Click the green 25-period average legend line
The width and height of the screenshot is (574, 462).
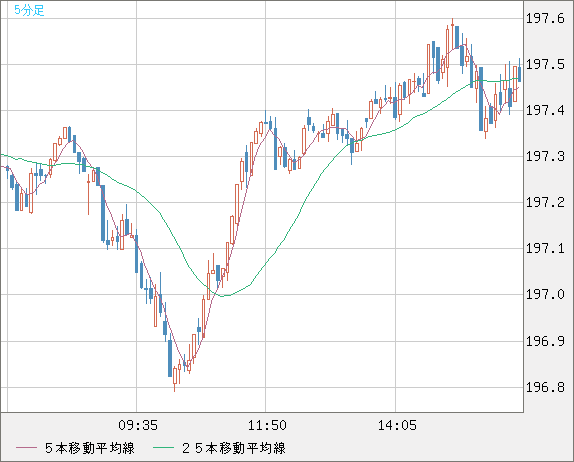point(163,448)
